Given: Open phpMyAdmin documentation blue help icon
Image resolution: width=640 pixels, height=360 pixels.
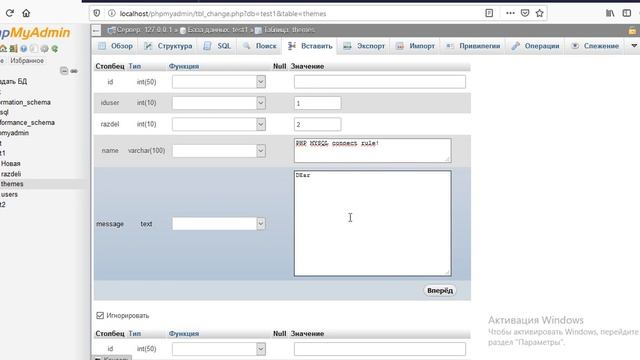Looking at the screenshot, I should (x=24, y=49).
